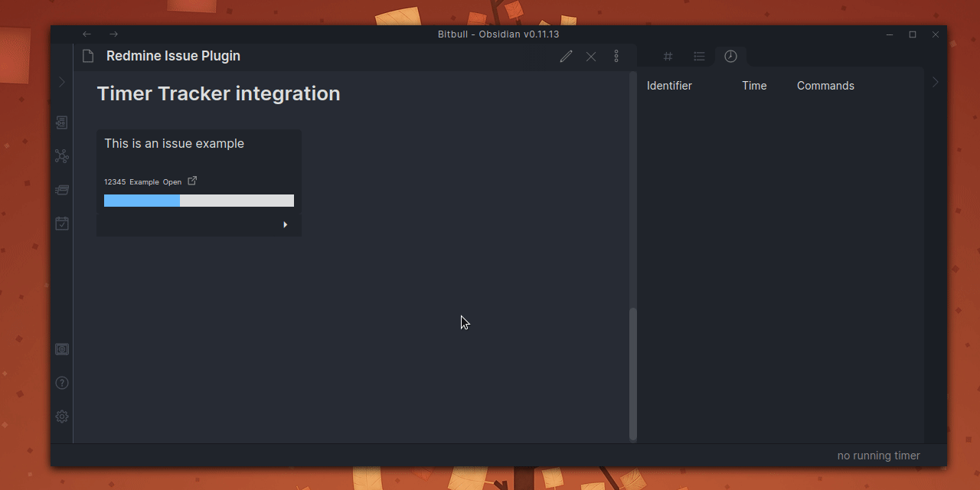
Task: Switch to the outline list tab
Action: (699, 56)
